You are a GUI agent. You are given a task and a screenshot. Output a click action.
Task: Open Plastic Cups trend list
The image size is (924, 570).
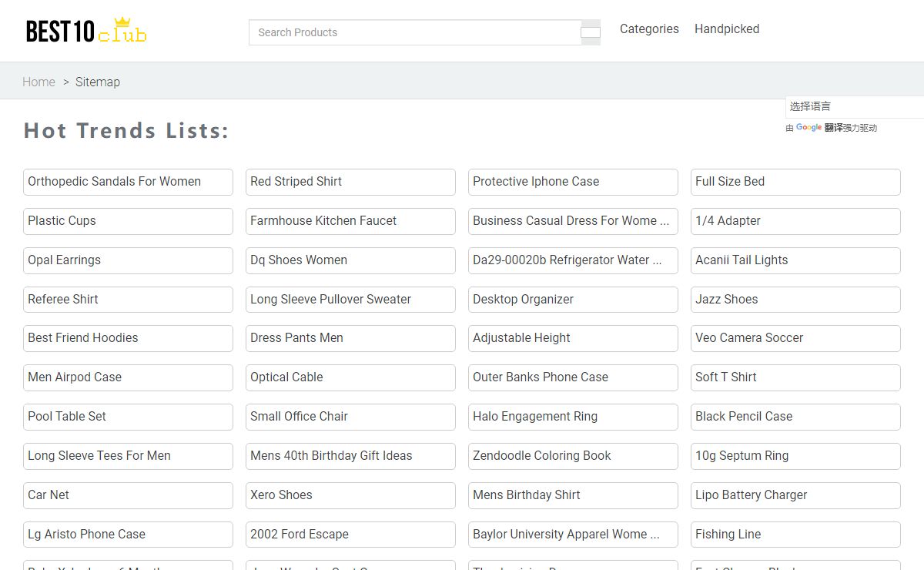[128, 221]
